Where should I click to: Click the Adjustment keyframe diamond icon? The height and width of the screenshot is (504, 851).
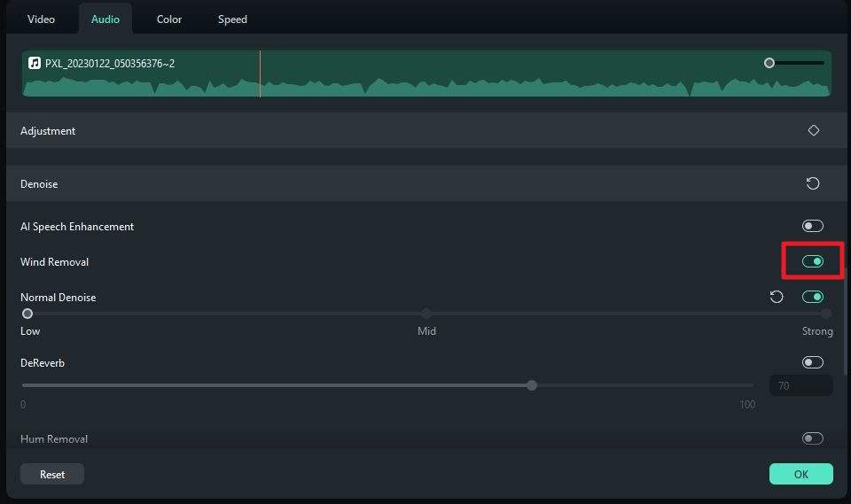[813, 130]
